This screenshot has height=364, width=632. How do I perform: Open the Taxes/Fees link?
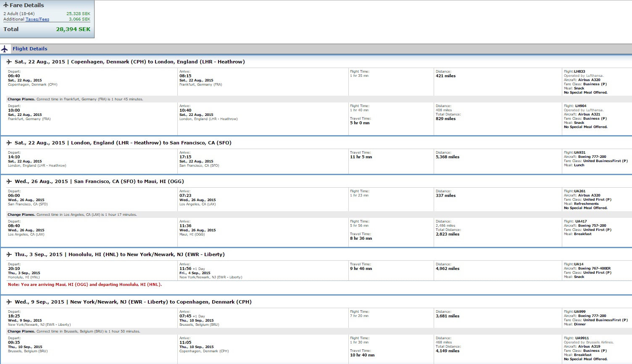tap(37, 19)
